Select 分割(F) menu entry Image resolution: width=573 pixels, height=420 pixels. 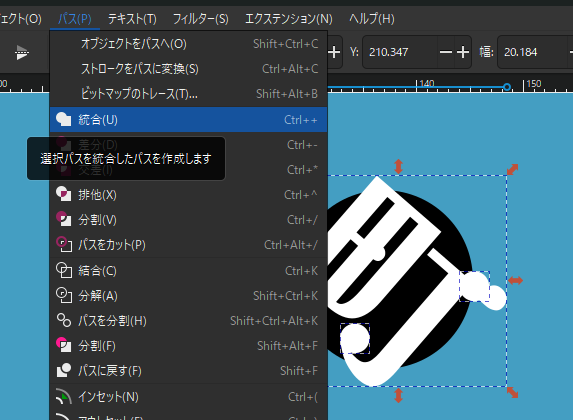(x=189, y=345)
